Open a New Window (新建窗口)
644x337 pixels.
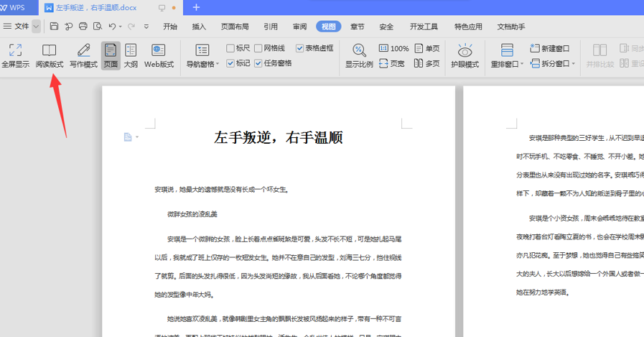pos(549,48)
